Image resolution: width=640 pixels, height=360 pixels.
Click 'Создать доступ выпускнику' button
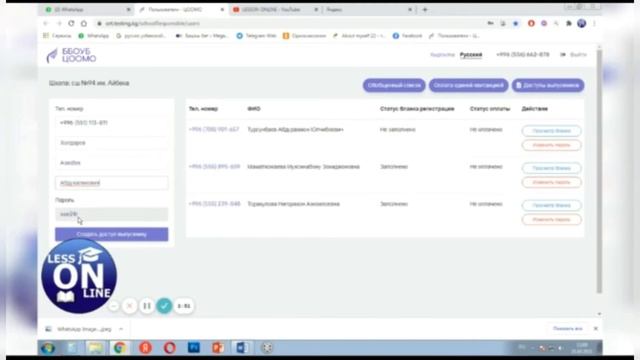pyautogui.click(x=111, y=234)
